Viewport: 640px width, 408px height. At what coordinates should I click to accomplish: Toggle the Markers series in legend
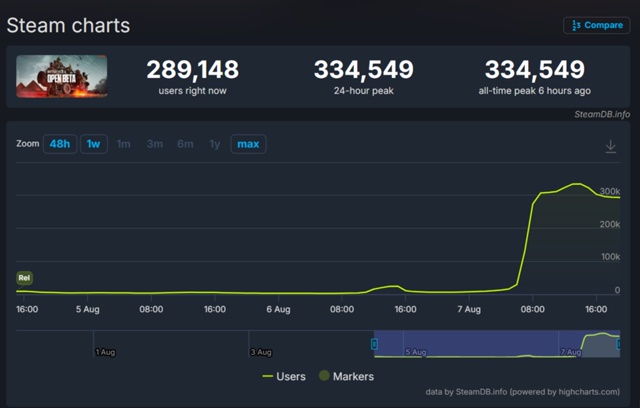click(347, 376)
